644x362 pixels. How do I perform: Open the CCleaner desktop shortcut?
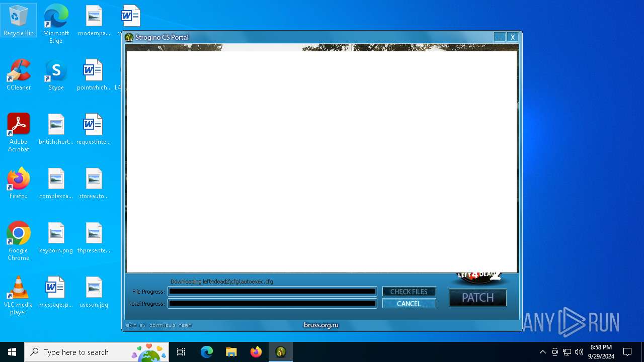click(19, 75)
